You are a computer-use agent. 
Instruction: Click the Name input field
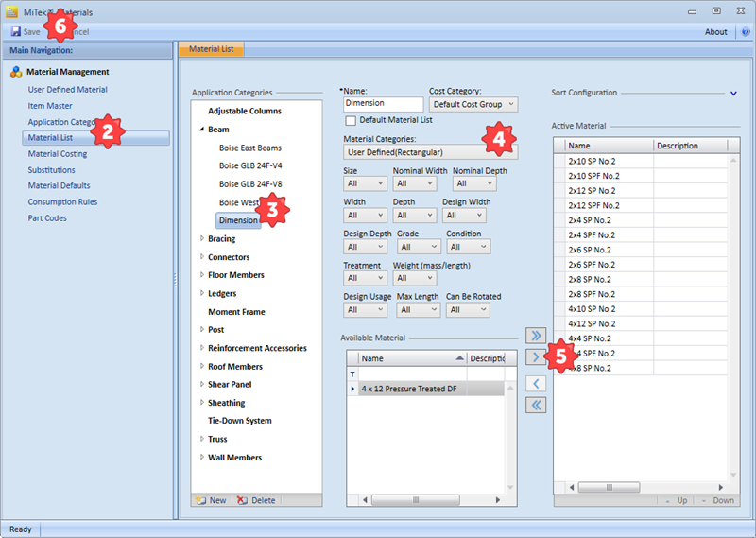pos(384,104)
